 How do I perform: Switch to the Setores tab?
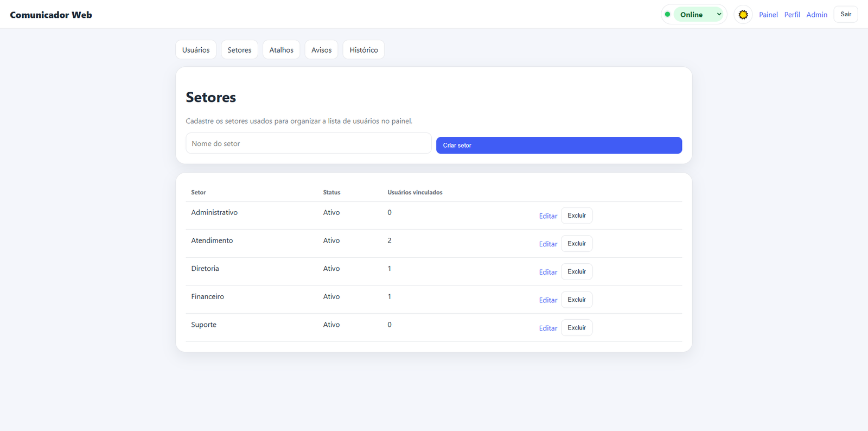tap(239, 50)
